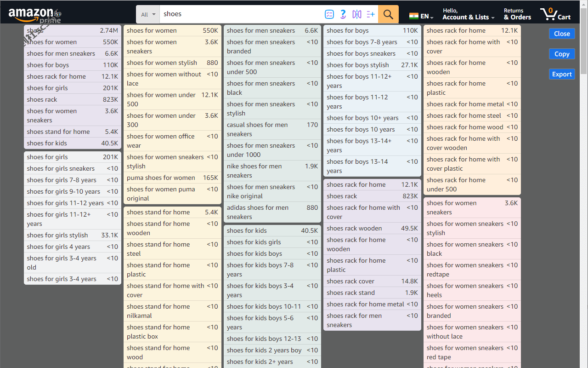Select 'shoes rack for home steel'
The height and width of the screenshot is (368, 588).
(x=472, y=115)
